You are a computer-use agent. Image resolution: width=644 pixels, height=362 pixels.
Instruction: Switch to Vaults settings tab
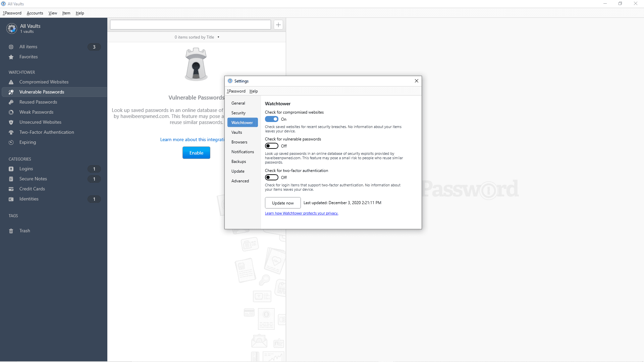pyautogui.click(x=243, y=132)
